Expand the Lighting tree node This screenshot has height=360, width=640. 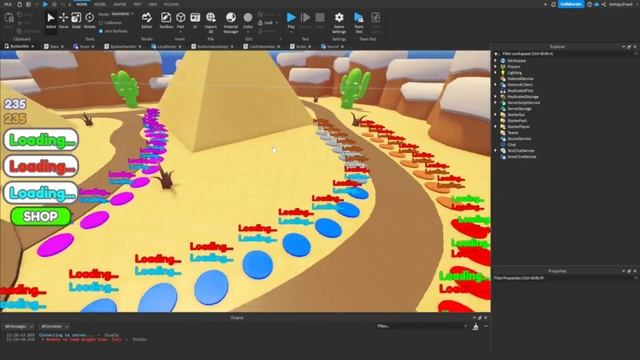496,72
